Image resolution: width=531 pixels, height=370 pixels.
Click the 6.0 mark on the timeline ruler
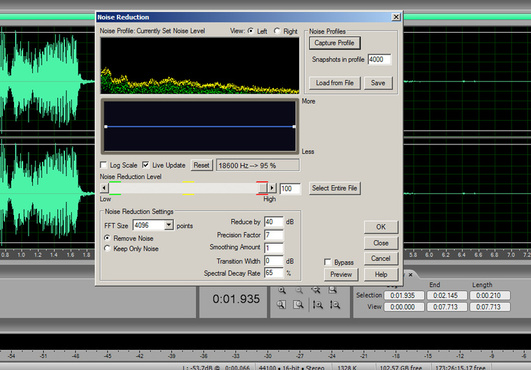pos(429,255)
